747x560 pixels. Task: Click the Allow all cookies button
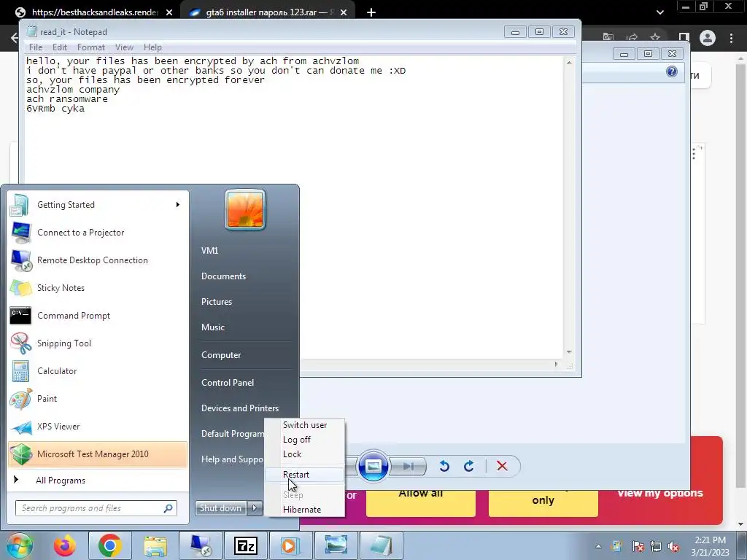(421, 502)
